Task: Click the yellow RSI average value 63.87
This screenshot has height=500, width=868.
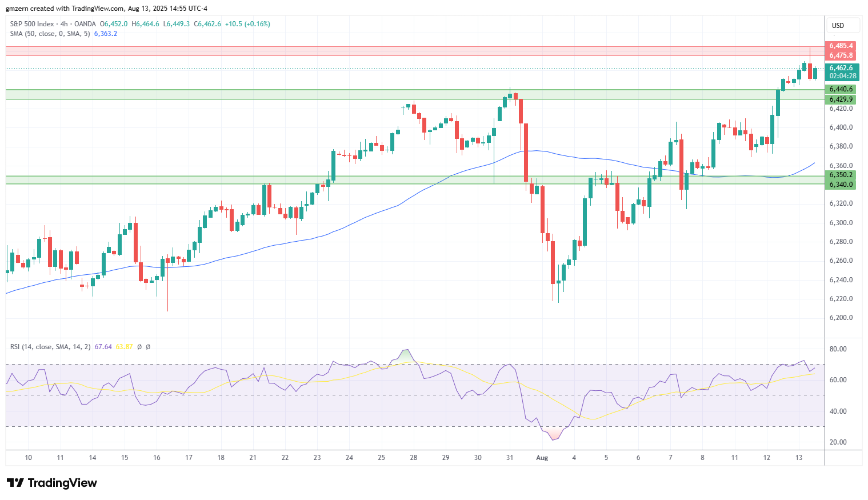Action: pyautogui.click(x=124, y=347)
